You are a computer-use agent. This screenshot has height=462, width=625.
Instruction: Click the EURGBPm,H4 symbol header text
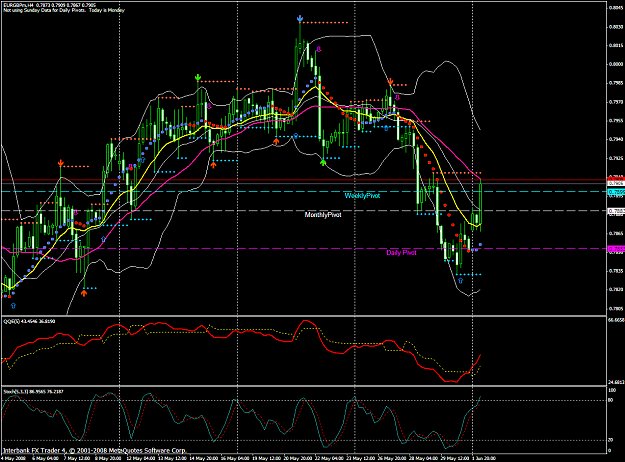tap(18, 6)
